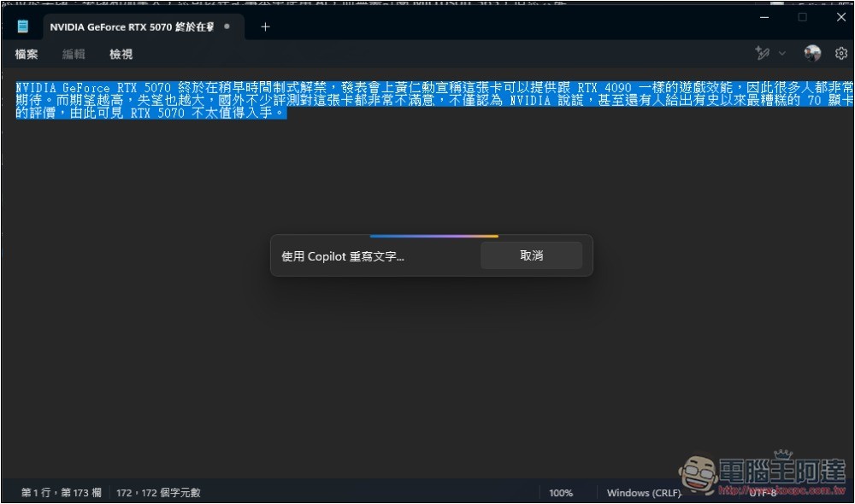
Task: Open the 檔案 menu
Action: [x=27, y=54]
